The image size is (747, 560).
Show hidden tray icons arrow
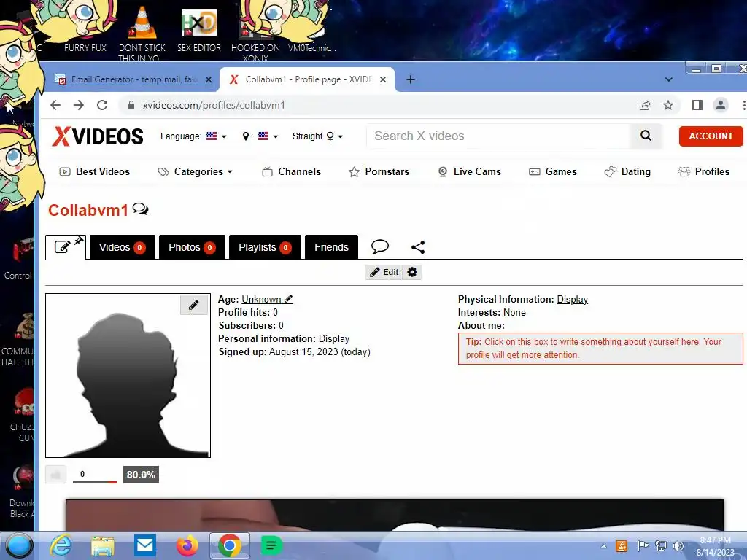603,546
